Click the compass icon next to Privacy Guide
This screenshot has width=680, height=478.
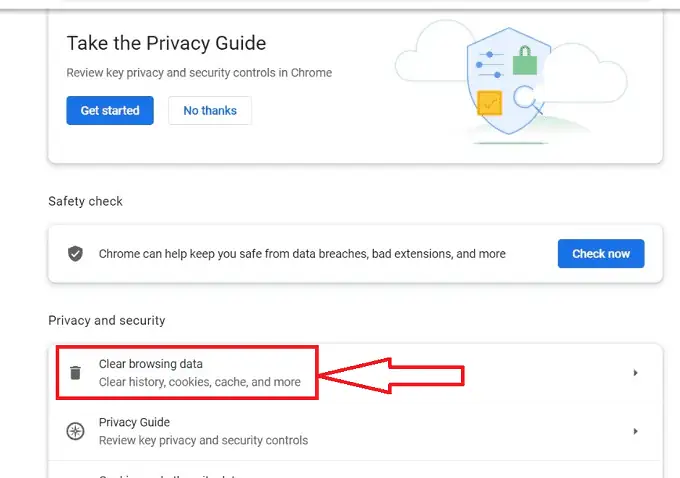pyautogui.click(x=75, y=432)
